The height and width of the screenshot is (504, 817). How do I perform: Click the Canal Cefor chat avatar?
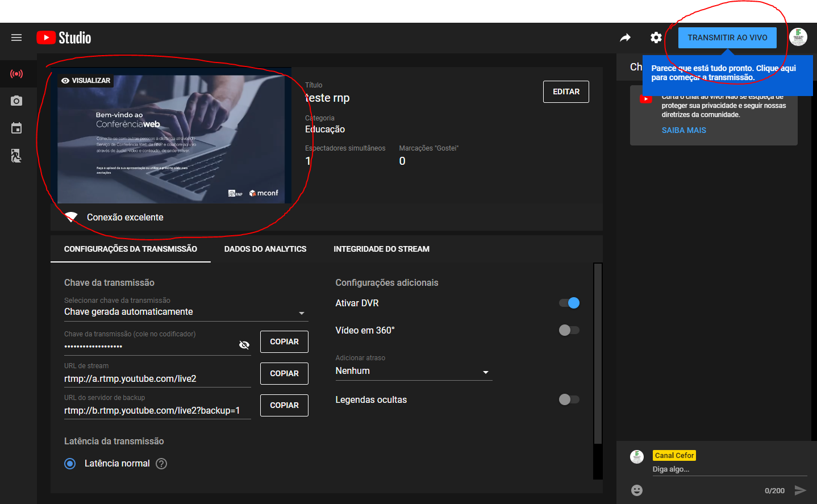[x=637, y=457]
